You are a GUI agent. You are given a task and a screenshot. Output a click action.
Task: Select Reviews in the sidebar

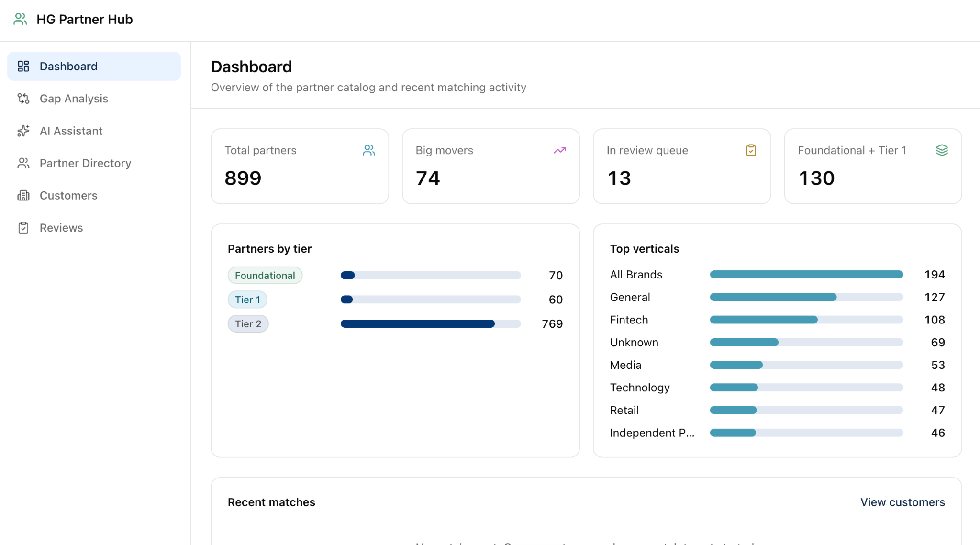(94, 228)
